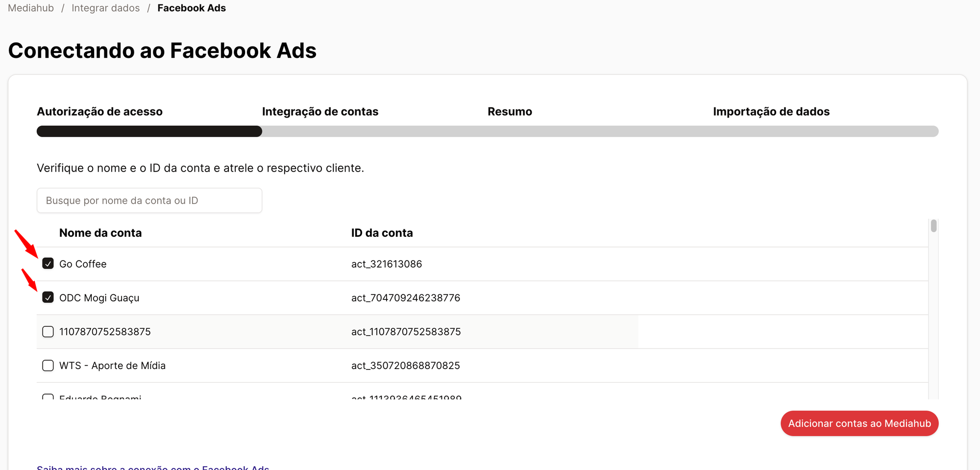Image resolution: width=980 pixels, height=470 pixels.
Task: Click the Adicionar contas ao Mediahub button
Action: click(x=859, y=423)
